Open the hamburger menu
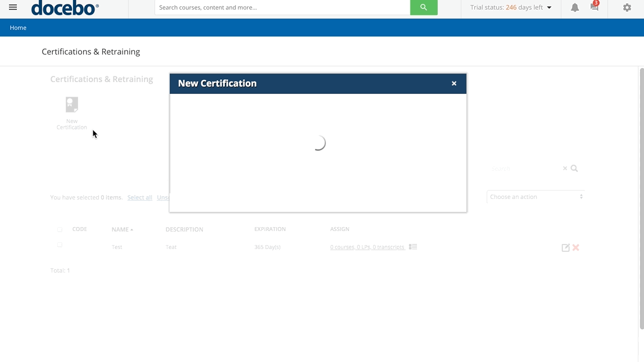This screenshot has height=362, width=644. [x=12, y=7]
